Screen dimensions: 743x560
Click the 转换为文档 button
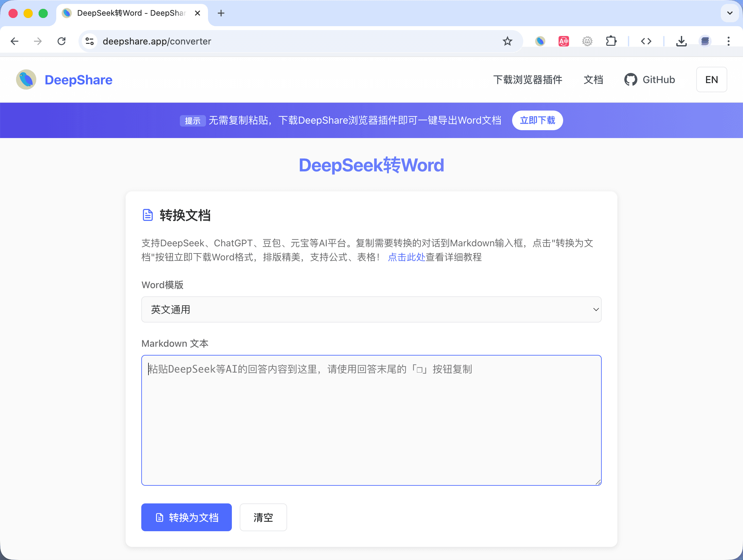point(186,517)
